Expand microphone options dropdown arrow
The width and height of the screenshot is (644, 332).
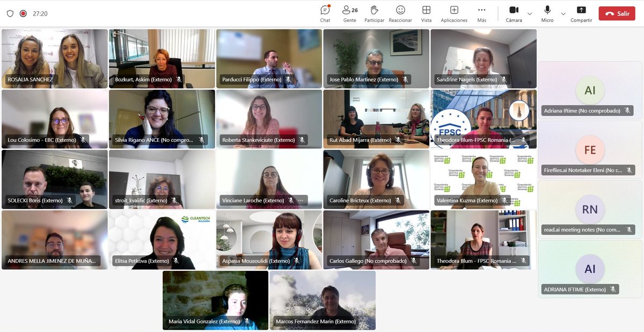[x=563, y=13]
